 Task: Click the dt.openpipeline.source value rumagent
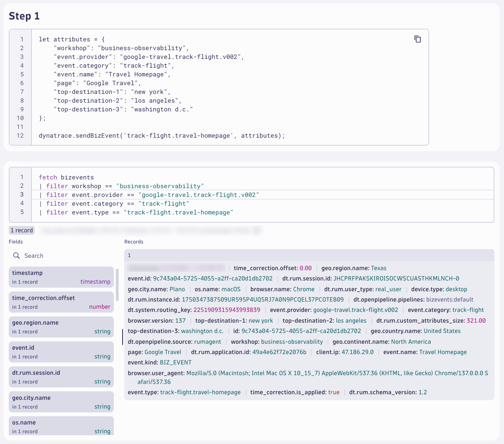tap(208, 342)
